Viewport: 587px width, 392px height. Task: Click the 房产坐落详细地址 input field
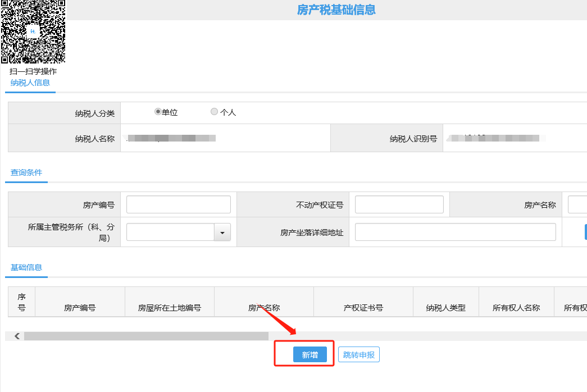(x=455, y=232)
